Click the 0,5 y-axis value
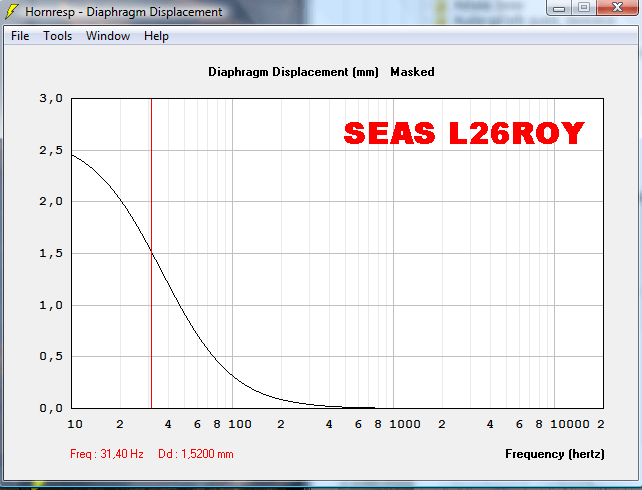This screenshot has width=642, height=490. (51, 356)
